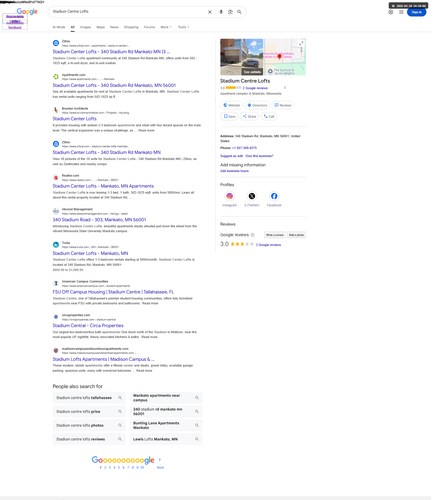
Task: Click the Realtor.com favicon
Action: (x=56, y=177)
